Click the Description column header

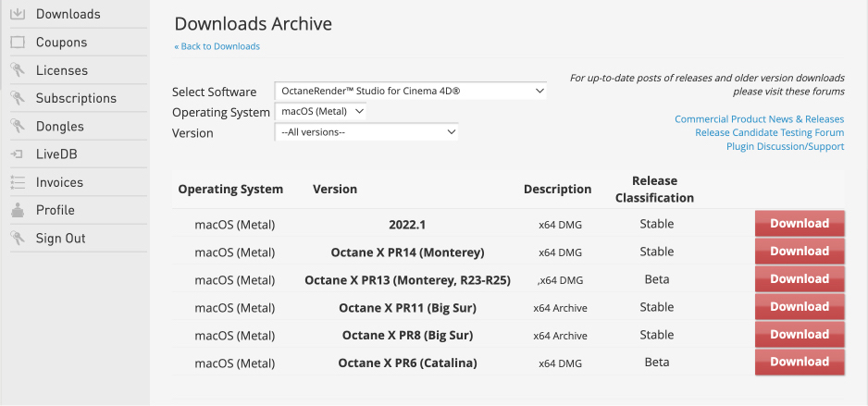[x=557, y=190]
